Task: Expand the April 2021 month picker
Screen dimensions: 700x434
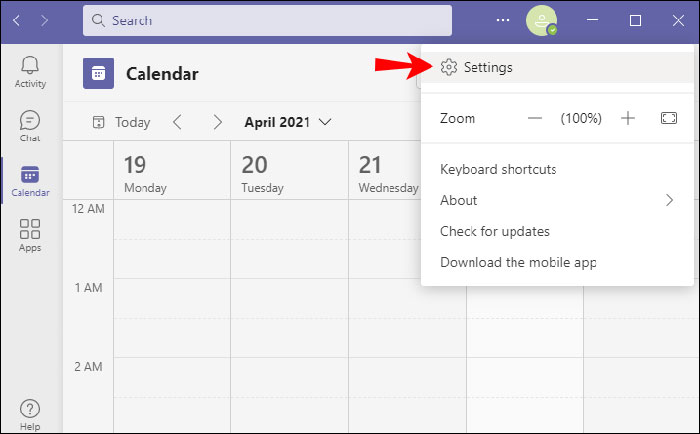Action: (288, 122)
